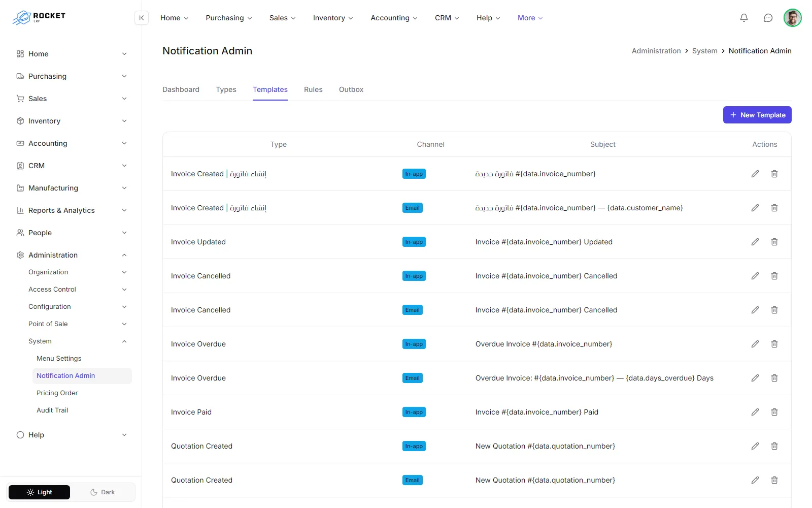Switch to the Rules tab

pyautogui.click(x=313, y=89)
